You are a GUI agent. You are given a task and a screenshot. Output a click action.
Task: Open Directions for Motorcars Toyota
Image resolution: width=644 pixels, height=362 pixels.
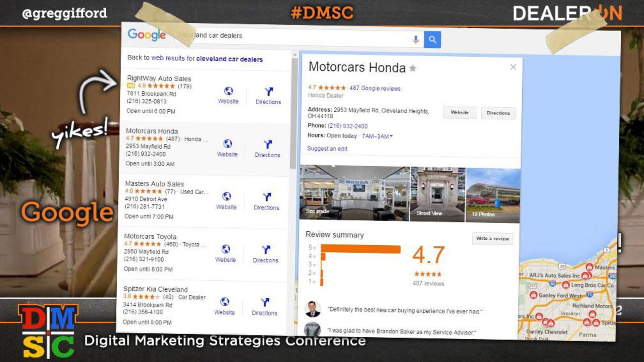pos(266,250)
